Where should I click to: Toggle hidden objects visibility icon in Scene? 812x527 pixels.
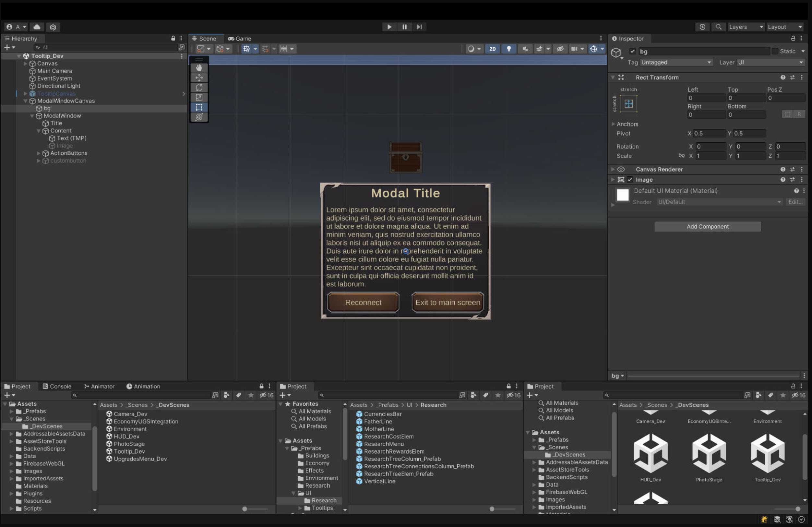(560, 49)
